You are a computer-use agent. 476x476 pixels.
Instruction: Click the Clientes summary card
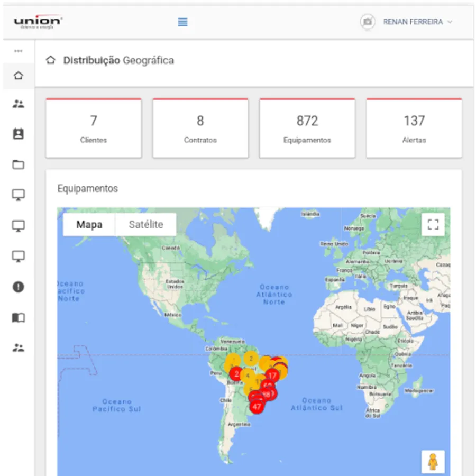coord(94,127)
